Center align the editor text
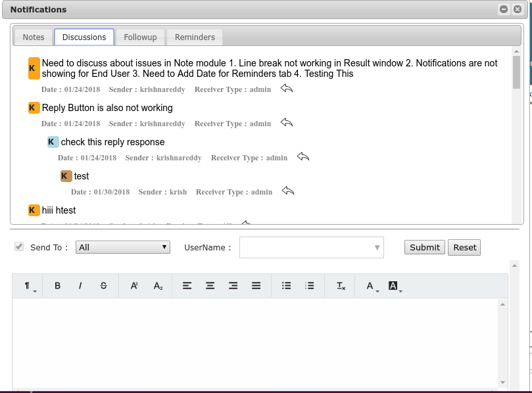 coord(210,286)
